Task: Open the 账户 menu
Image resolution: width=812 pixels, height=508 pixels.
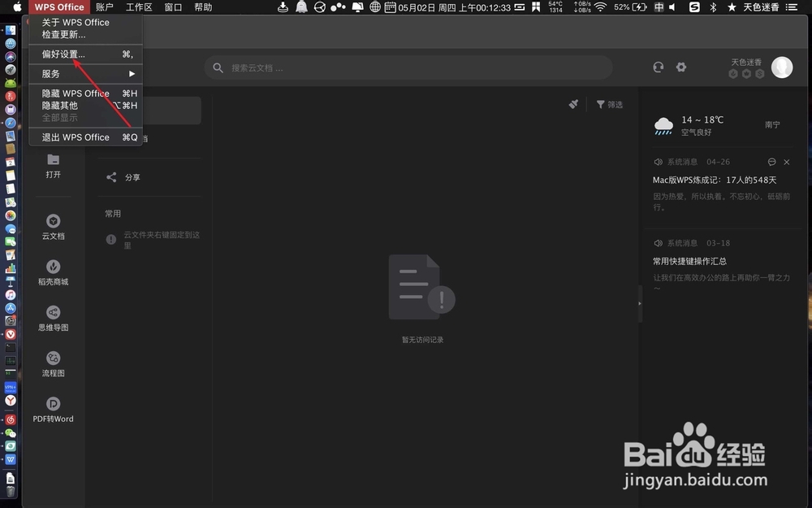Action: (105, 7)
